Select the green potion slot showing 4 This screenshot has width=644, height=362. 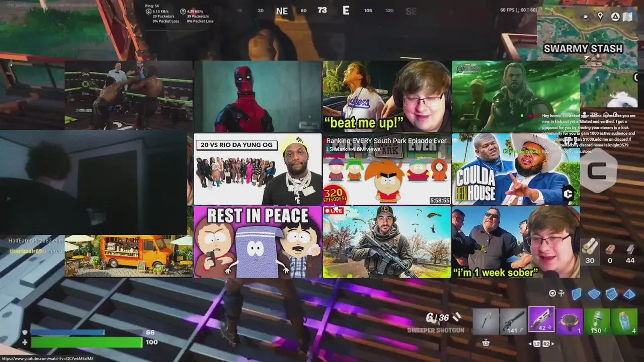tap(624, 321)
